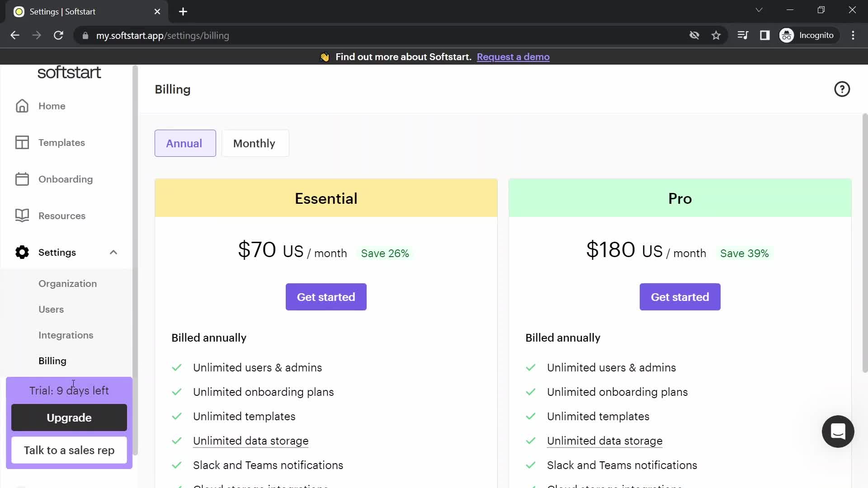Go to Organization settings
Screen dimensions: 868x488
coord(67,283)
